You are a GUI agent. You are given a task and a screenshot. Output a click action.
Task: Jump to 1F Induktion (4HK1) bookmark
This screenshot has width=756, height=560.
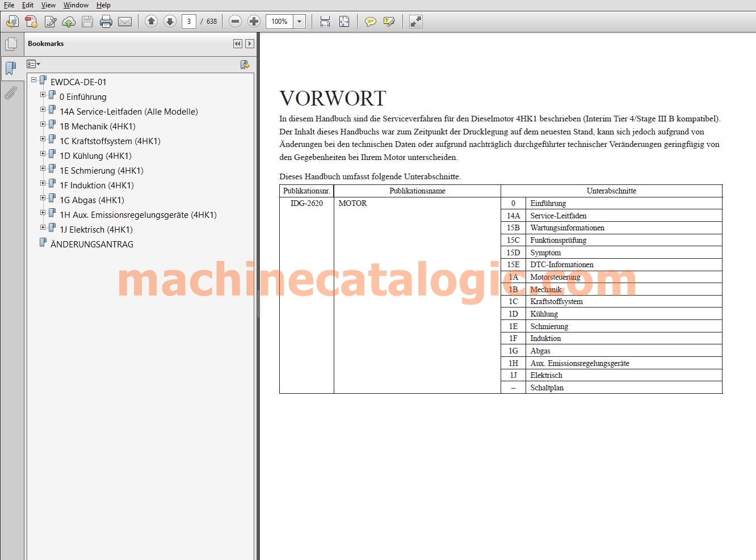pyautogui.click(x=96, y=186)
